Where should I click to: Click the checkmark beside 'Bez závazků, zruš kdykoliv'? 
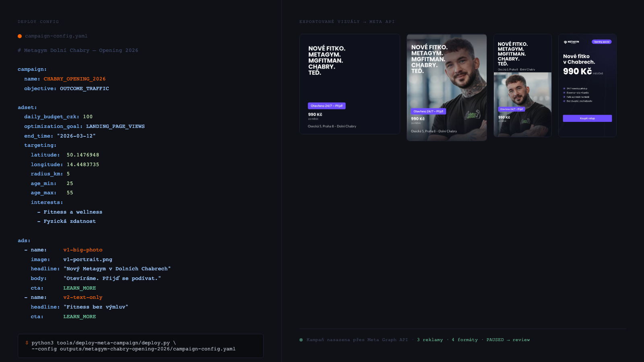tap(564, 101)
